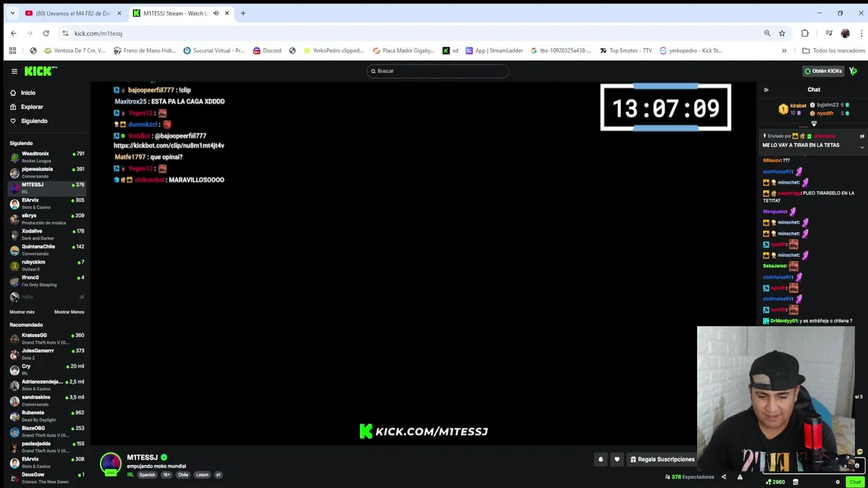Expand hidden bookmarks chevron

click(784, 51)
